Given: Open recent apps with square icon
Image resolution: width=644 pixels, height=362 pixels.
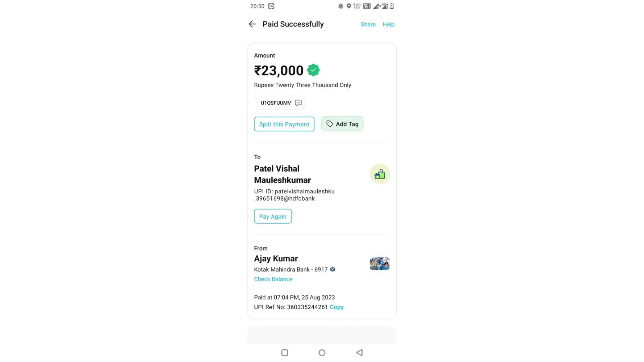Looking at the screenshot, I should point(285,353).
